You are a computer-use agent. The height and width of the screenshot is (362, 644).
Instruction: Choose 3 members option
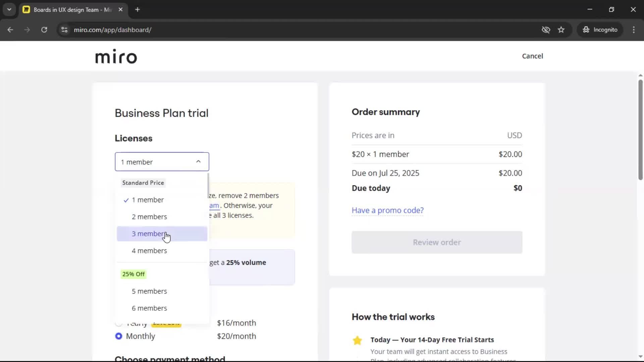tap(162, 234)
